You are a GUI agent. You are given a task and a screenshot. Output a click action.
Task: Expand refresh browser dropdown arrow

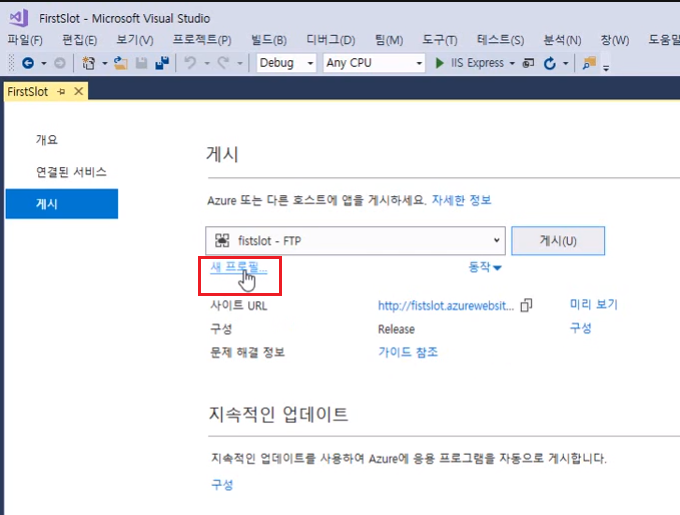point(566,64)
